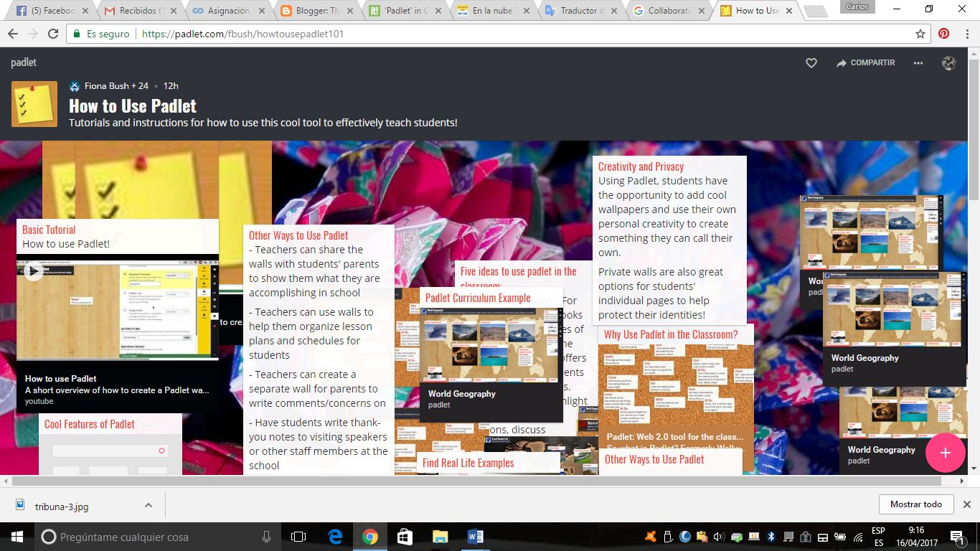Play the 'How to use Padlet' video
Image resolution: width=980 pixels, height=551 pixels.
[33, 272]
